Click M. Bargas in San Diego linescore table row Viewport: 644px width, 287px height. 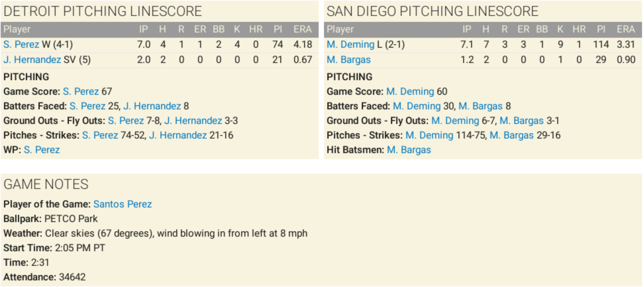coord(349,60)
